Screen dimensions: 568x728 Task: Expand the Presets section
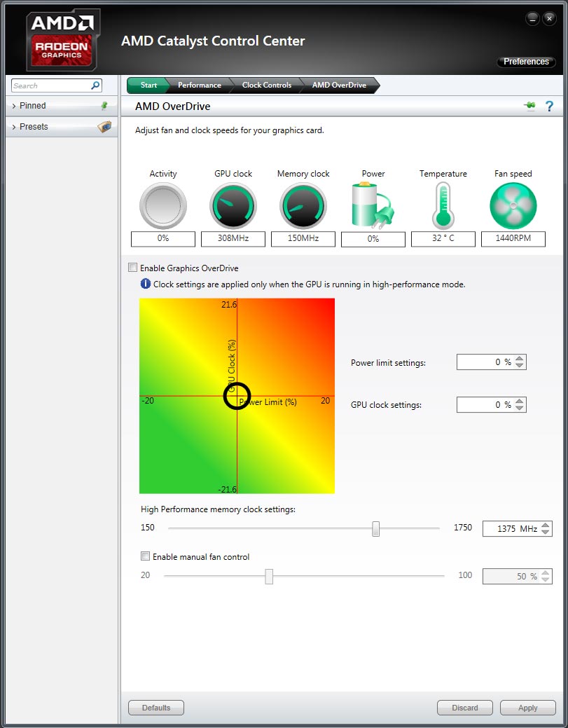[x=14, y=127]
